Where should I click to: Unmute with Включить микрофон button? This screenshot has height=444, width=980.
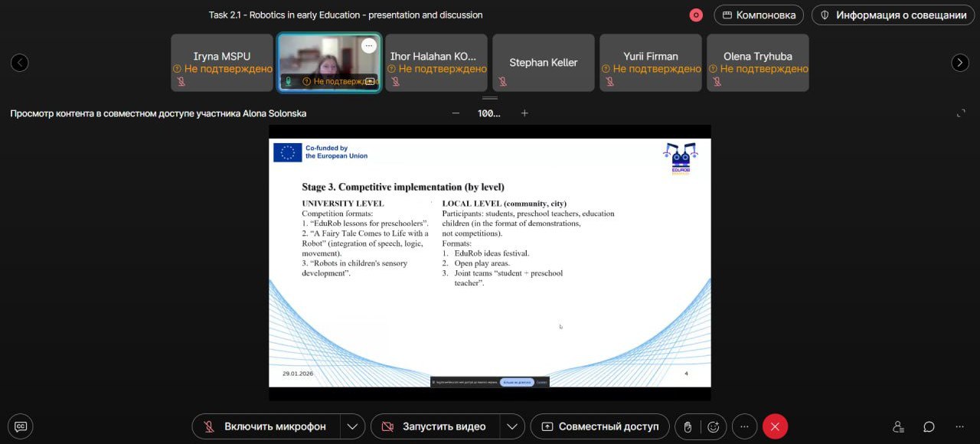(x=266, y=426)
